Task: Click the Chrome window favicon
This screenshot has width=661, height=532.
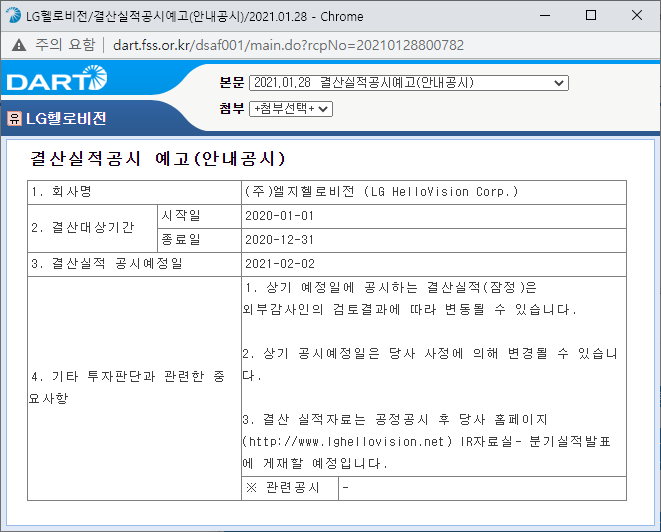Action: click(13, 15)
